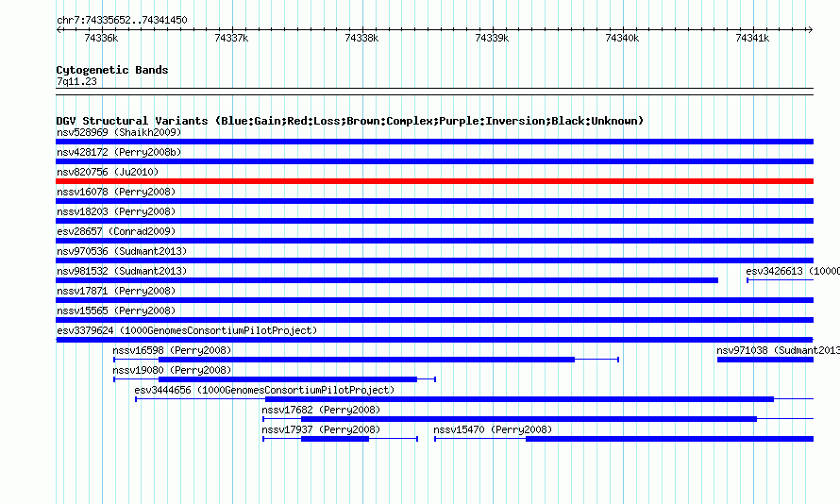Select nssv17937 (Perry2008) variant label
This screenshot has height=504, width=840.
pyautogui.click(x=321, y=429)
